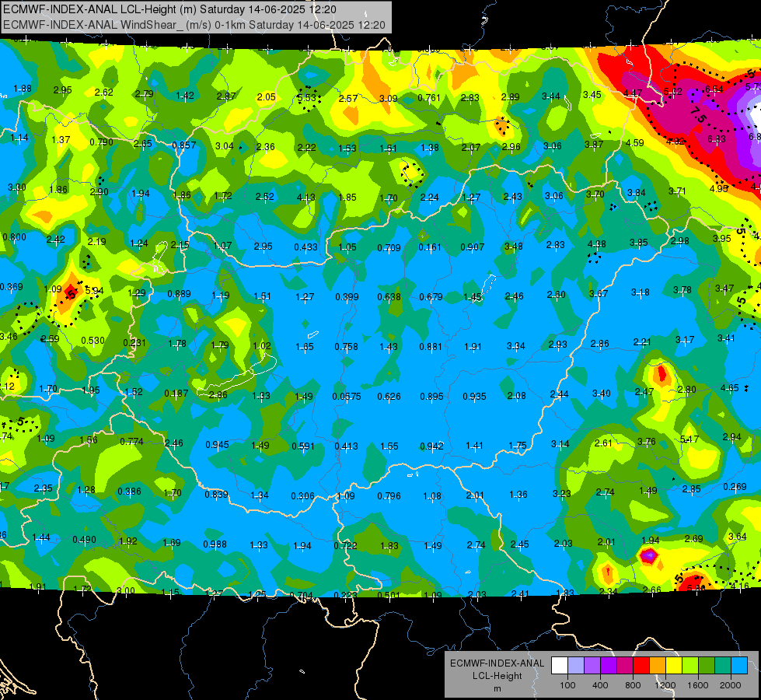This screenshot has height=700, width=761.
Task: Click the wind shear value 0.269
Action: pyautogui.click(x=735, y=487)
